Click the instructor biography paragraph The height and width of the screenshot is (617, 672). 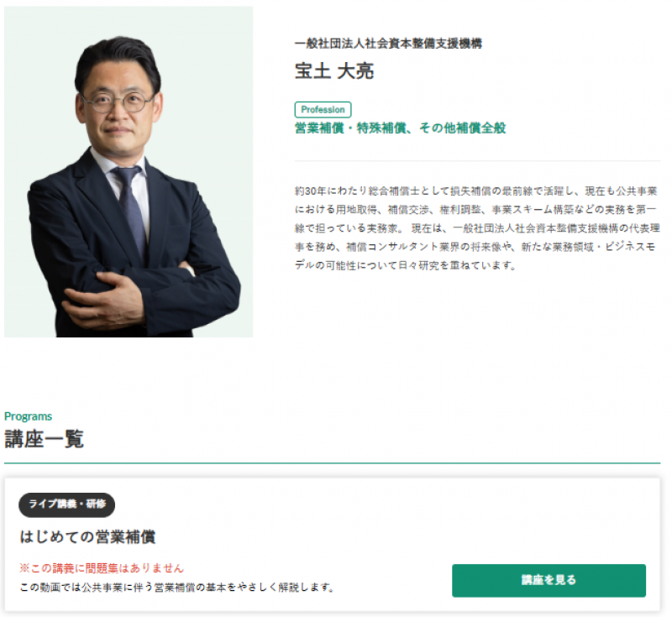click(477, 227)
